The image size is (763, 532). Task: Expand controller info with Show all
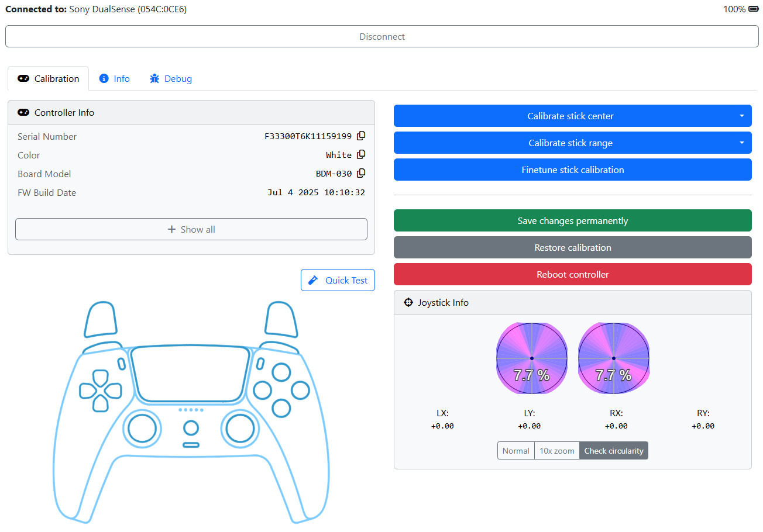191,229
